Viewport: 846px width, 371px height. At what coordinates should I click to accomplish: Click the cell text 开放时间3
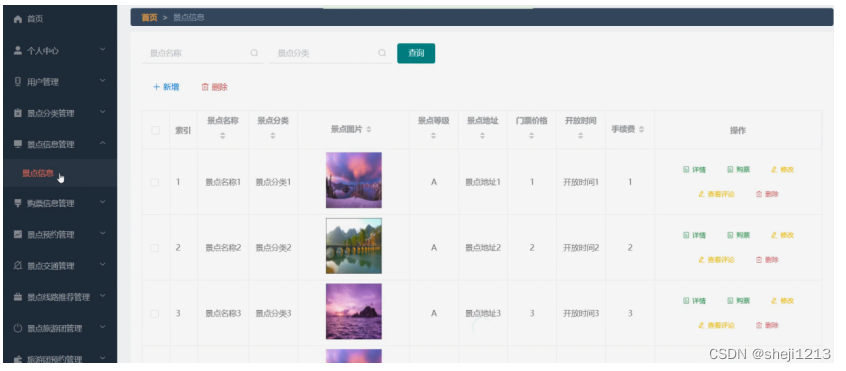click(581, 314)
